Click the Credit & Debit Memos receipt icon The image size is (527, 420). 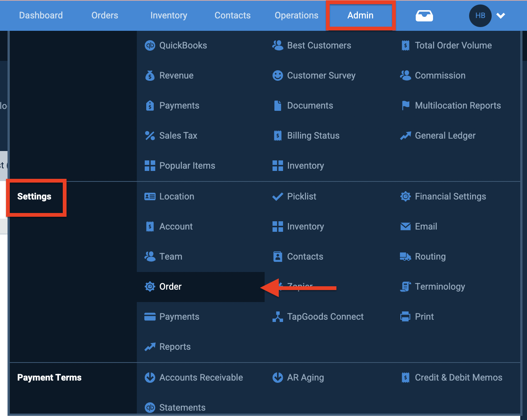406,378
